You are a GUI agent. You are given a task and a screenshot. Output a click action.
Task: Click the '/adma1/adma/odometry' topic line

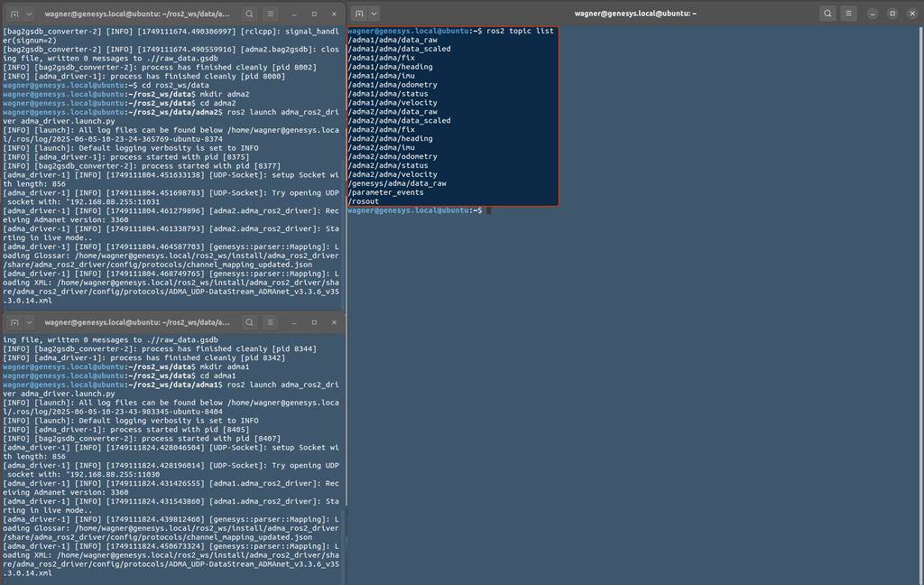(x=393, y=85)
